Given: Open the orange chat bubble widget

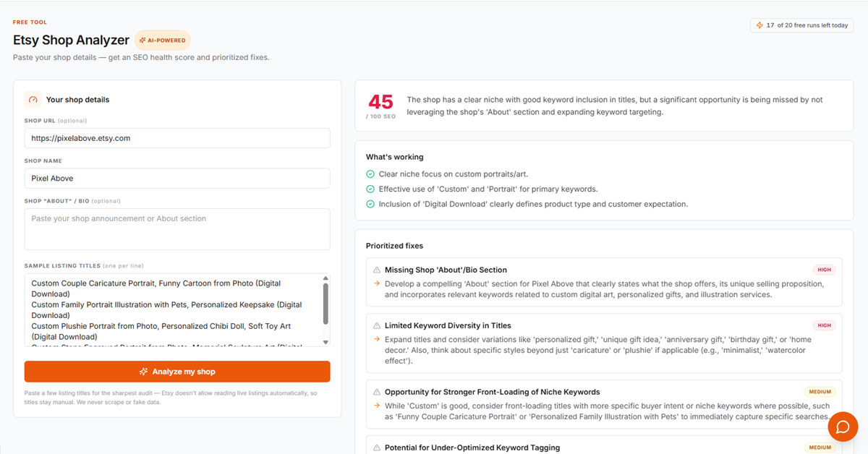Looking at the screenshot, I should tap(843, 427).
